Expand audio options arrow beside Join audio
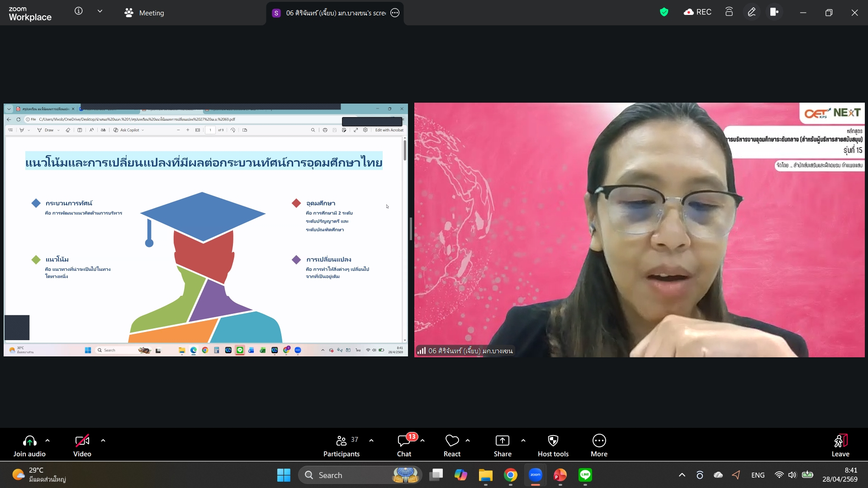 47,441
